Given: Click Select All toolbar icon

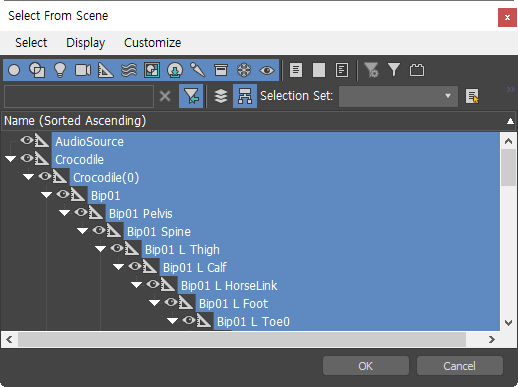Looking at the screenshot, I should [x=296, y=70].
